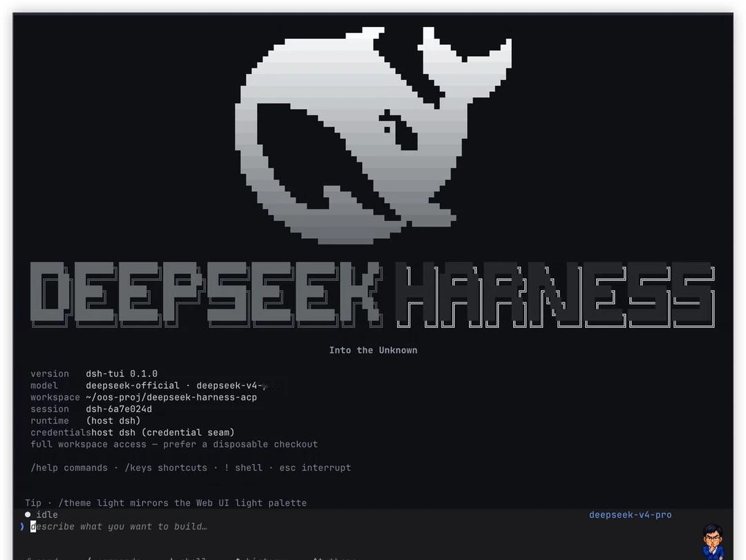
Task: Click the 'version' field label
Action: click(x=50, y=374)
